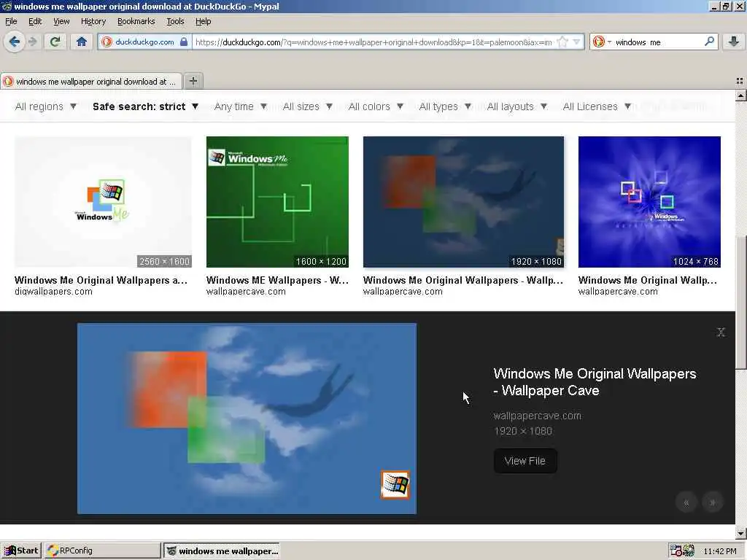Screen dimensions: 747x560
Task: Click the magnifier search go icon
Action: (709, 42)
